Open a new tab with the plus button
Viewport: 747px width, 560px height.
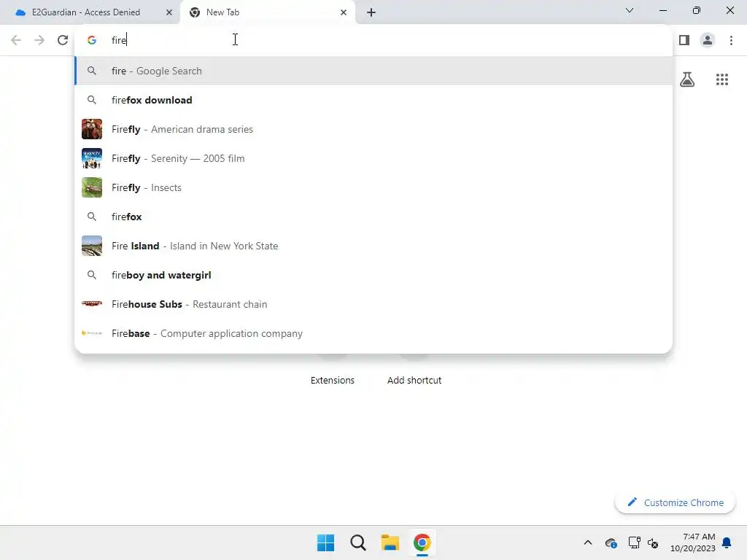coord(371,12)
